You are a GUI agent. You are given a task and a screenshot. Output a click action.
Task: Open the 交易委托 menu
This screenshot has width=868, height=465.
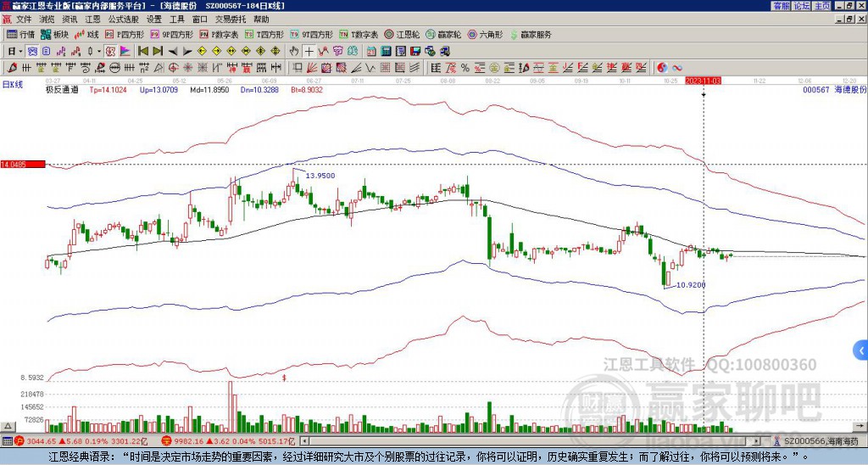pyautogui.click(x=231, y=20)
